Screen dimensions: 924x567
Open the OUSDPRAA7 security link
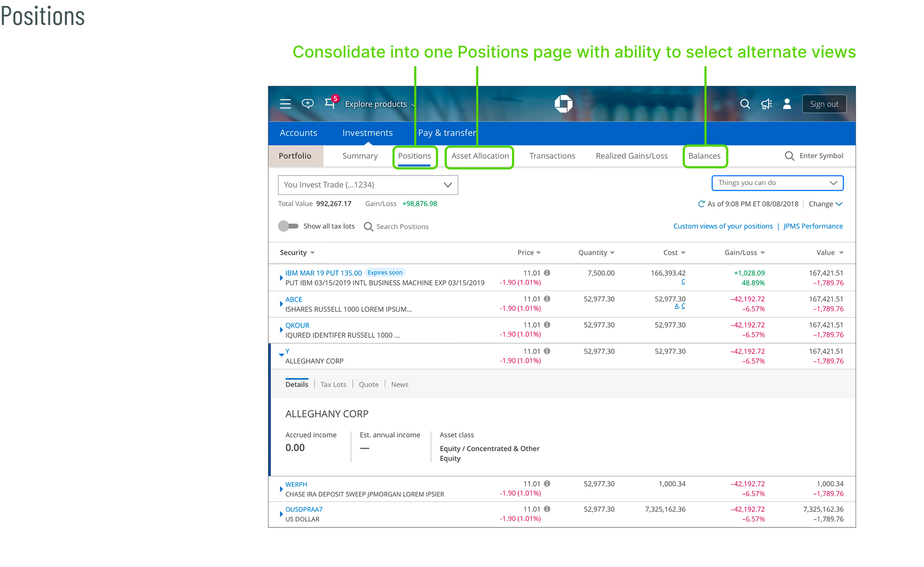(304, 509)
